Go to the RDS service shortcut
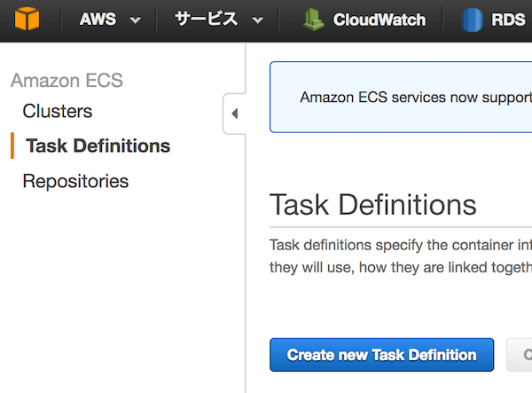Screen dimensions: 532x393 (508, 20)
